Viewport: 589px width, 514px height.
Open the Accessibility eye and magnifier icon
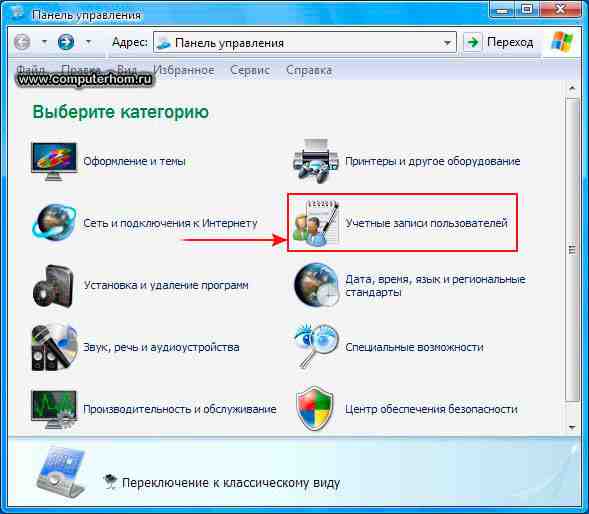tap(316, 346)
